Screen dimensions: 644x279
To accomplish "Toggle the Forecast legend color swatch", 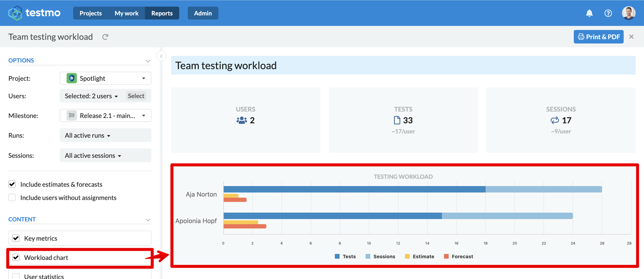I will pyautogui.click(x=446, y=256).
